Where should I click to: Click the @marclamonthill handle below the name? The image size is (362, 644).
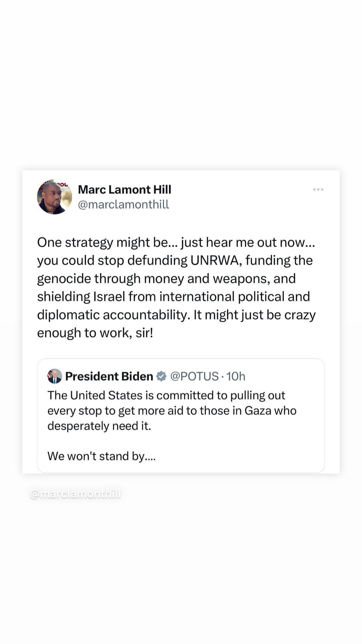tap(123, 204)
